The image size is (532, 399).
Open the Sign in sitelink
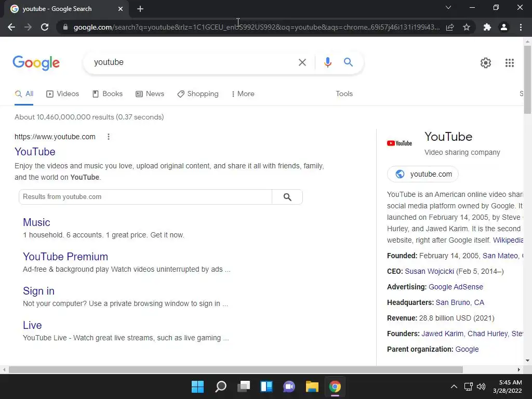38,291
